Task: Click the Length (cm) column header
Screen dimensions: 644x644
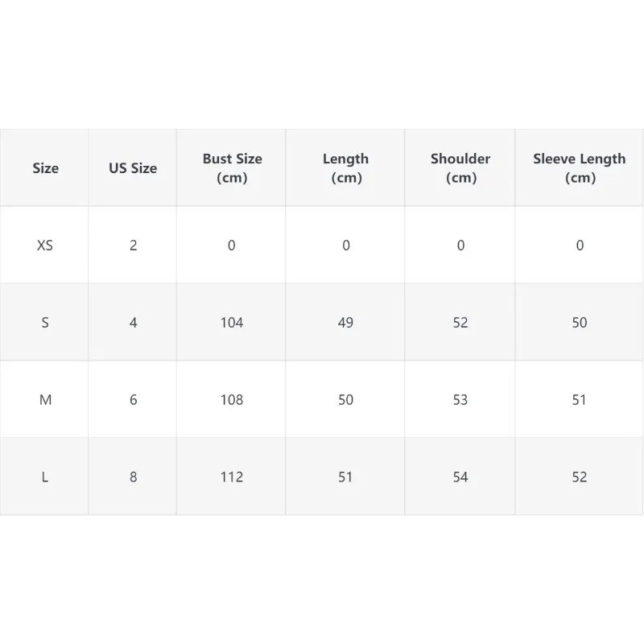Action: 345,168
